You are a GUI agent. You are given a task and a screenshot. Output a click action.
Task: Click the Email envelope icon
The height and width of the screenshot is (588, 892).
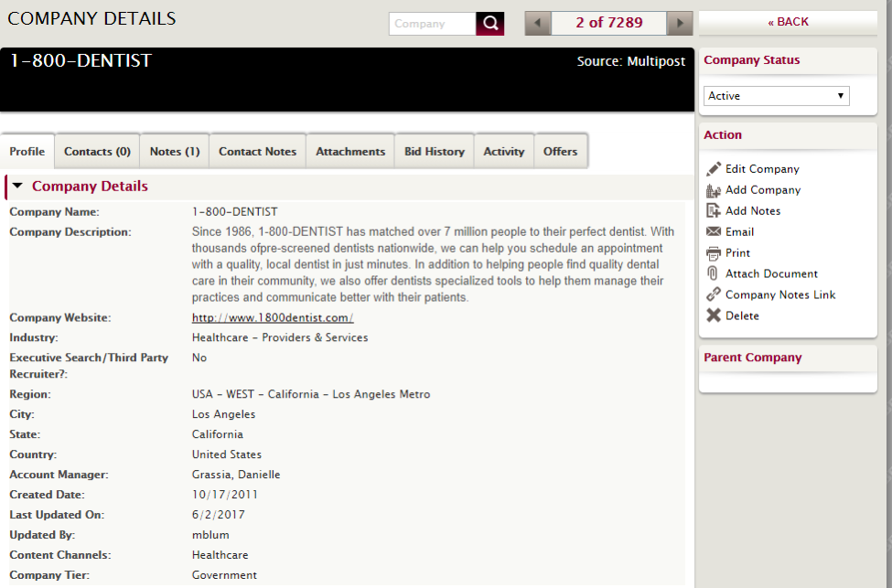tap(714, 231)
